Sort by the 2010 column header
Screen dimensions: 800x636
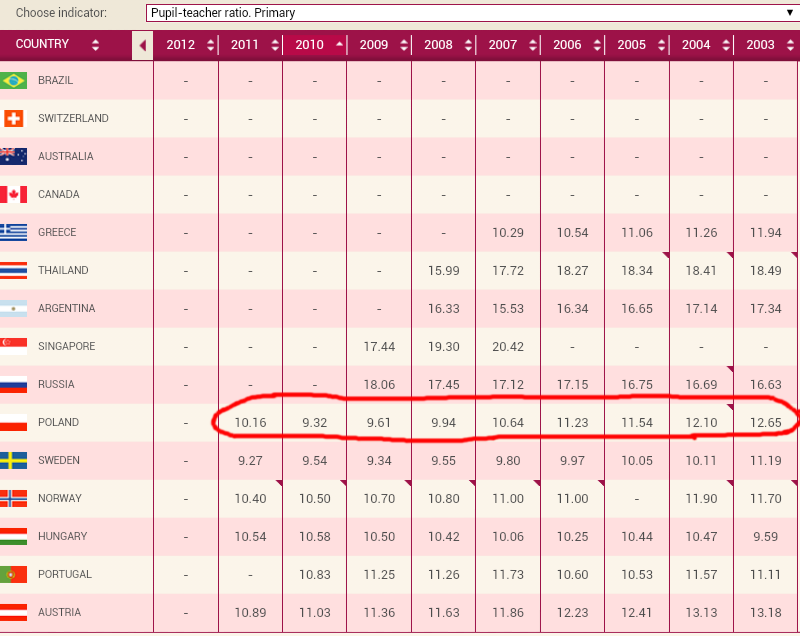pos(314,45)
